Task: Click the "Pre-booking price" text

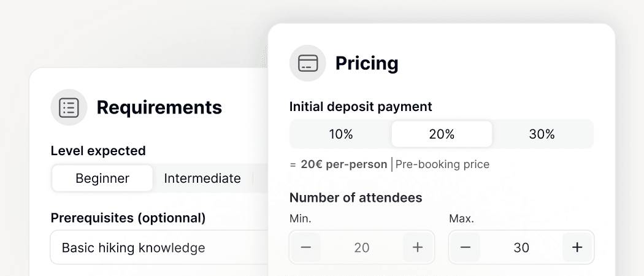Action: pos(442,164)
